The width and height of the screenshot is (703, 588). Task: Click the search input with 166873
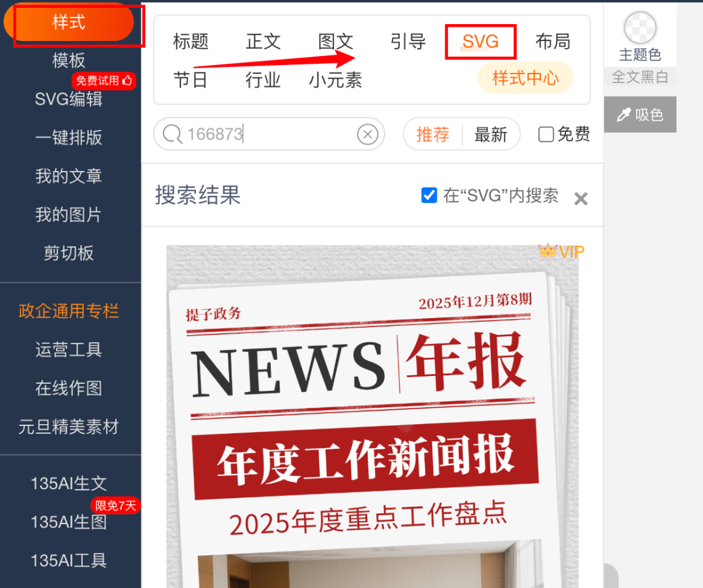point(267,135)
